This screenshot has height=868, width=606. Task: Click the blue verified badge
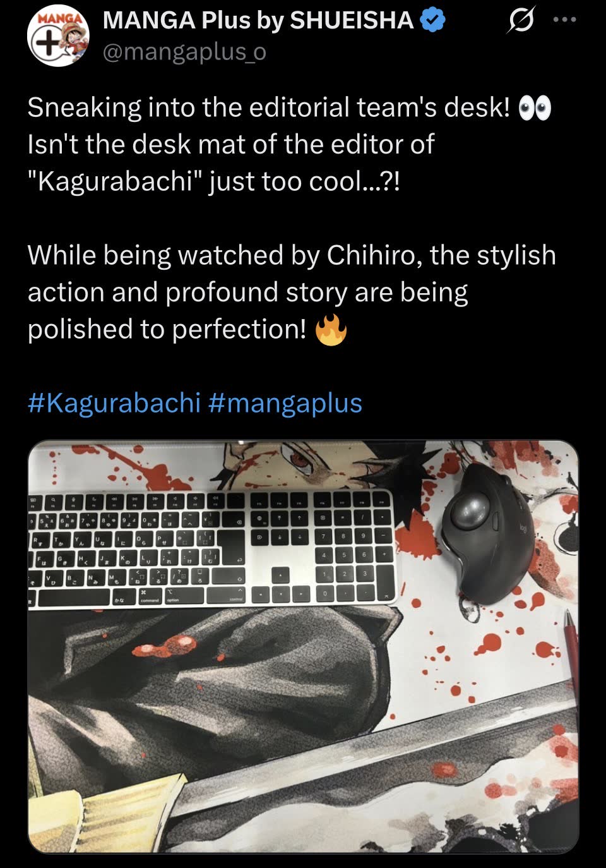click(433, 21)
